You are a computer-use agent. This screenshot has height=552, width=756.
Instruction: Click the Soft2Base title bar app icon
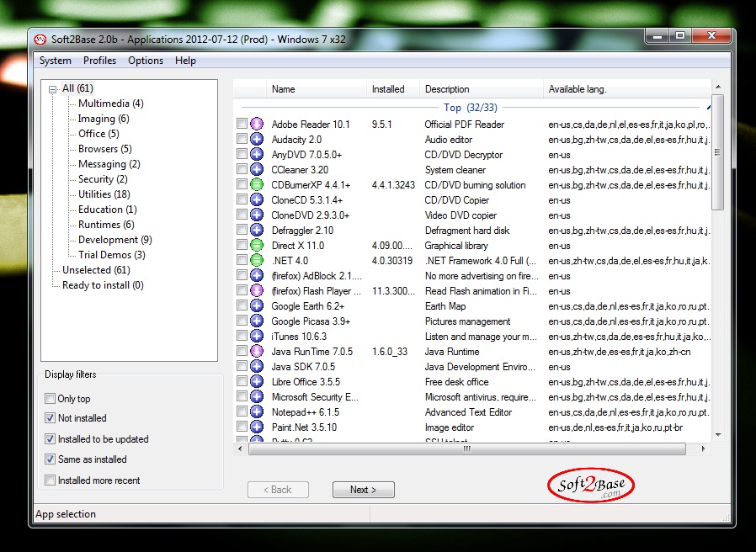coord(40,40)
